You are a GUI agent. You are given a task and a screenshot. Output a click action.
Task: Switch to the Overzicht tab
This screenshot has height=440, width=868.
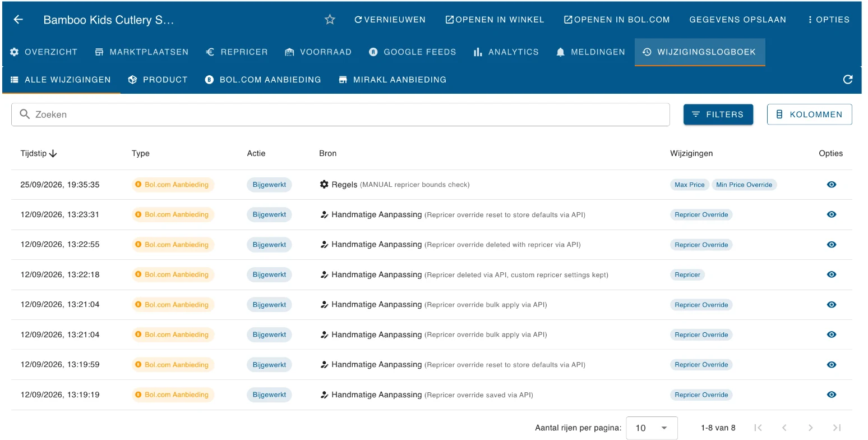[44, 52]
